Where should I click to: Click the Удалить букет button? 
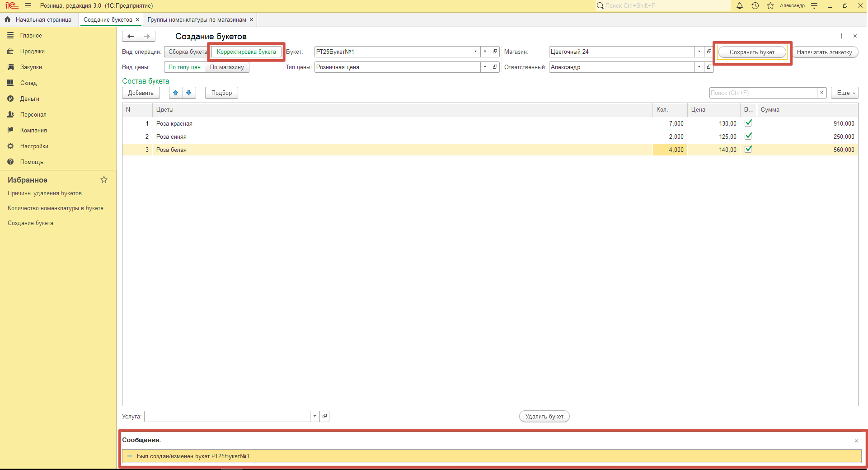point(544,416)
